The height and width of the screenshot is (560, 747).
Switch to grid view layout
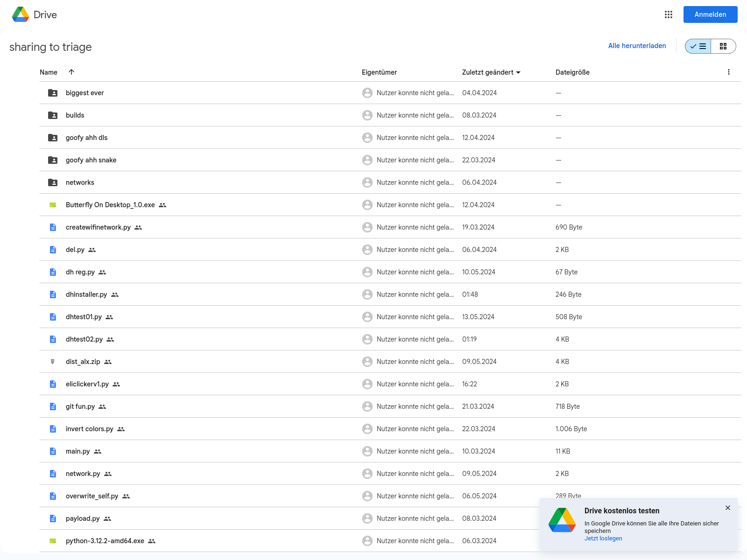(x=723, y=46)
